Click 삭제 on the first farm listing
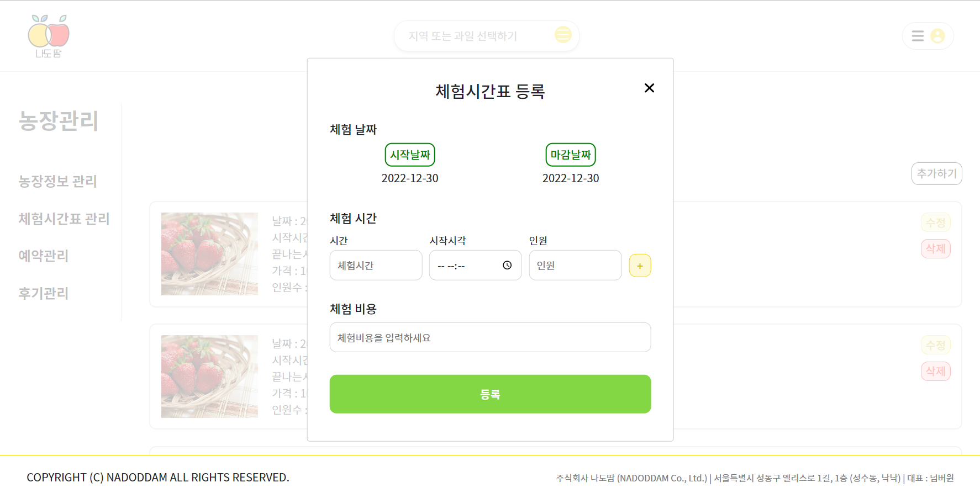This screenshot has height=493, width=980. click(936, 248)
